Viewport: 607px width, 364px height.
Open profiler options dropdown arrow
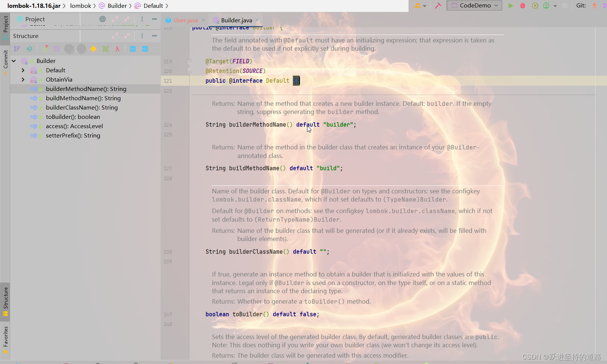[555, 6]
